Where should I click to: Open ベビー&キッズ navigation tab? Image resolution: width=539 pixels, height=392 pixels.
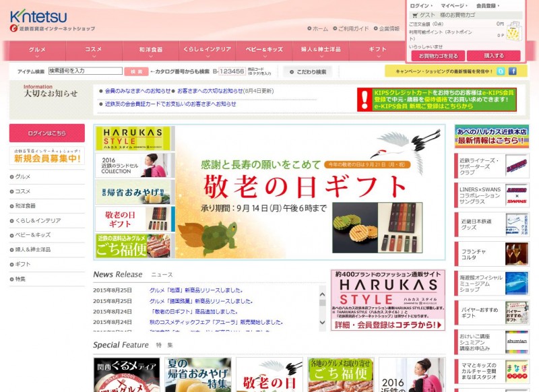(x=264, y=51)
